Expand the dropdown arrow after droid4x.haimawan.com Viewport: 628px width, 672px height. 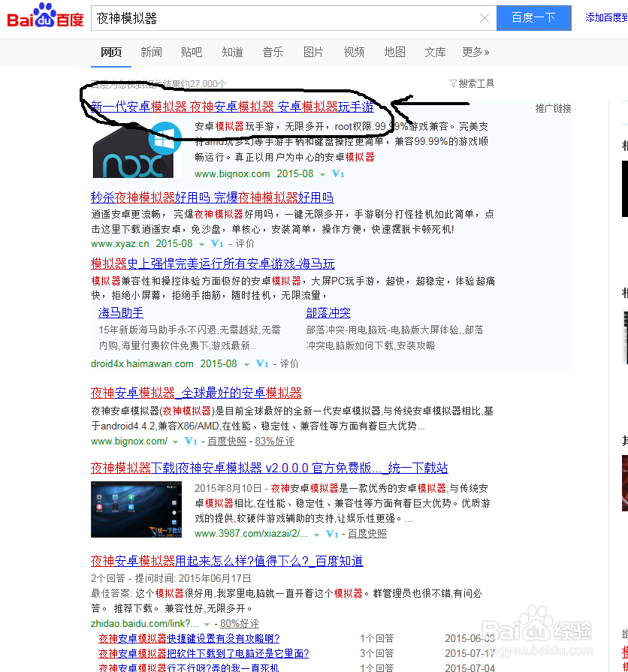pyautogui.click(x=246, y=364)
